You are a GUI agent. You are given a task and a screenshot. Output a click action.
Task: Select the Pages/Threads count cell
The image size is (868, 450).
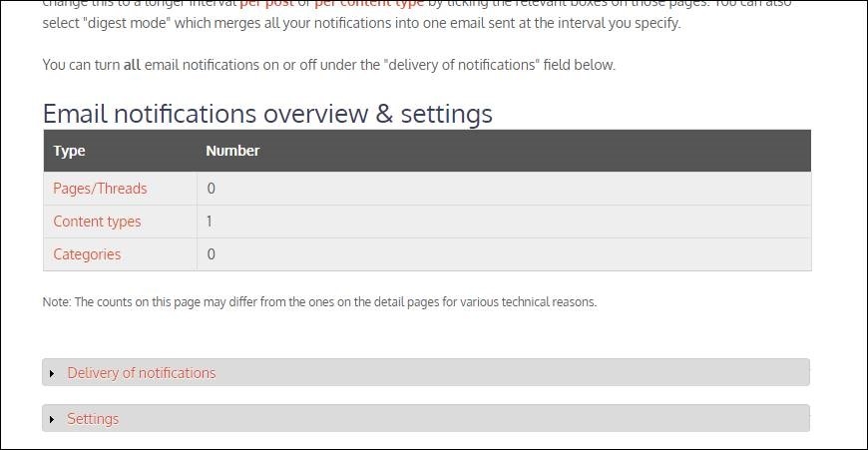point(504,189)
